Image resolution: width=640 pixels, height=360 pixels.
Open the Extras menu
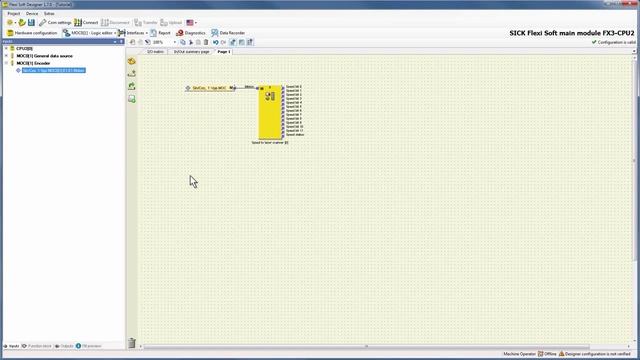(49, 13)
